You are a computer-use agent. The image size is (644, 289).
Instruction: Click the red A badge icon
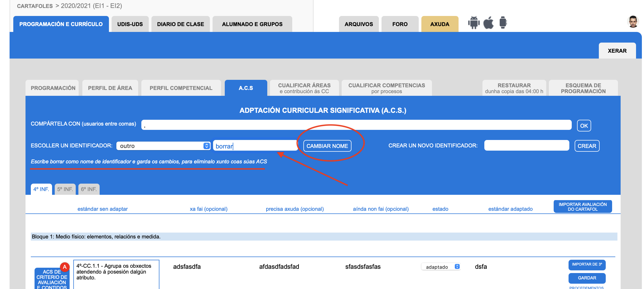pyautogui.click(x=65, y=267)
